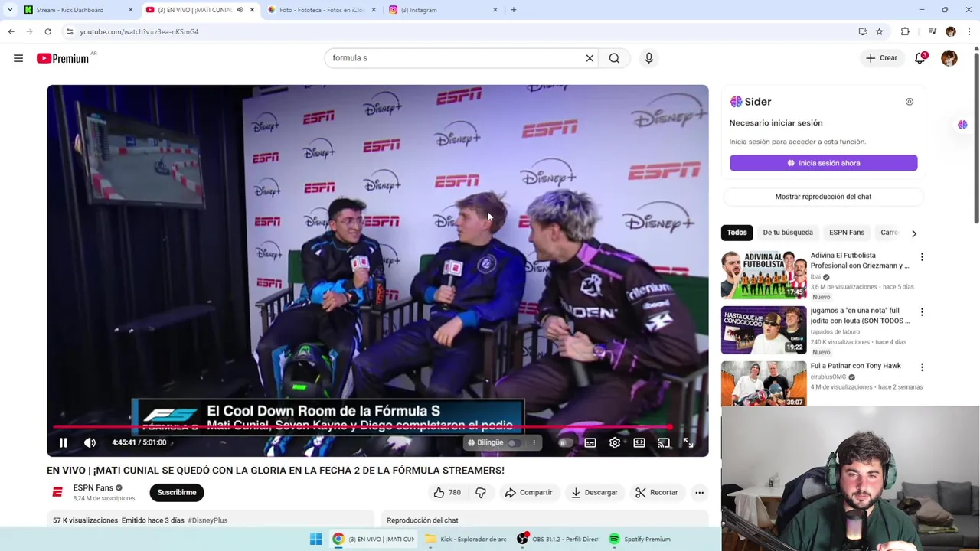Open the #DisneyPlus hashtag link
Image resolution: width=980 pixels, height=551 pixels.
pyautogui.click(x=207, y=520)
